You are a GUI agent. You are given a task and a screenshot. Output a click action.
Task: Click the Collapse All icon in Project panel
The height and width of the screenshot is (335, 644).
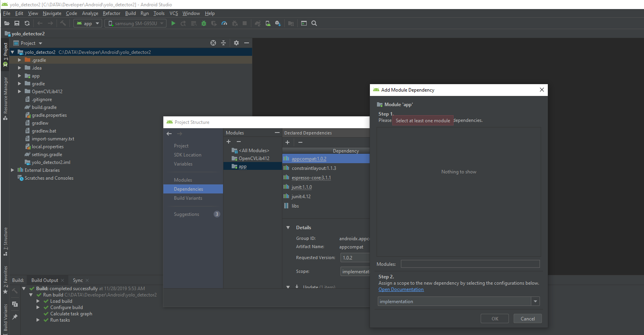point(223,43)
